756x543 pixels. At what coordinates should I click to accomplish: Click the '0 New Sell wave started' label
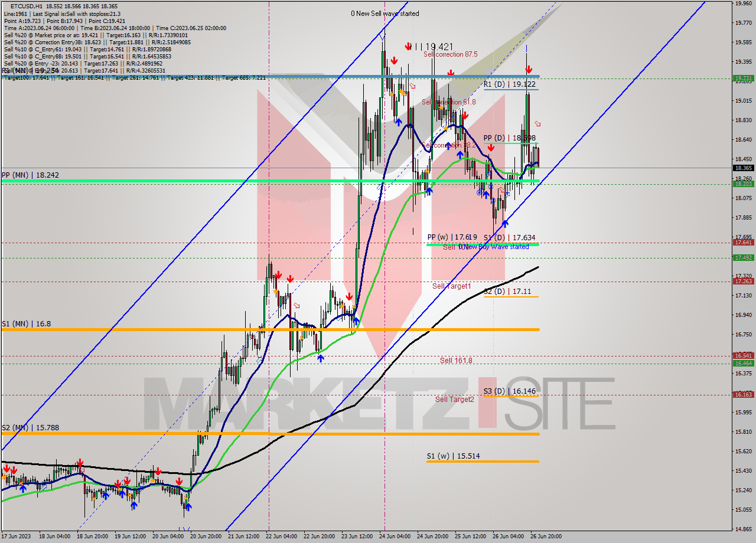click(x=385, y=14)
